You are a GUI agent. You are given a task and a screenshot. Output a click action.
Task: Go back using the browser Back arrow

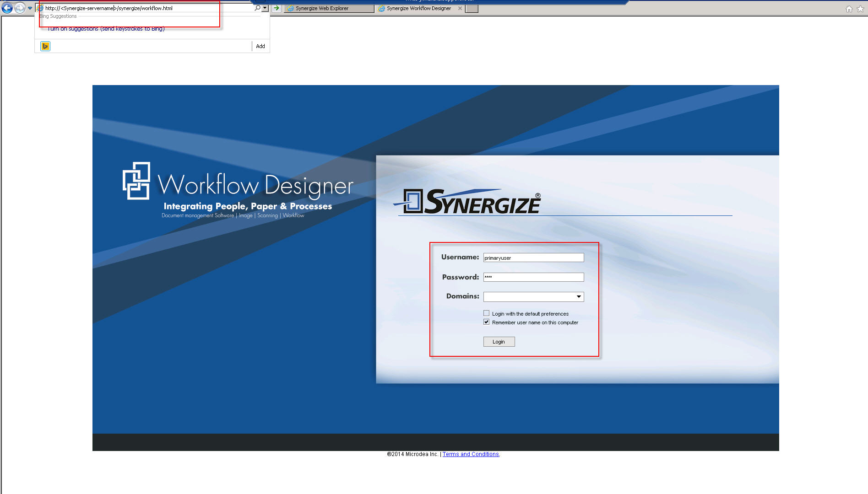pyautogui.click(x=7, y=8)
